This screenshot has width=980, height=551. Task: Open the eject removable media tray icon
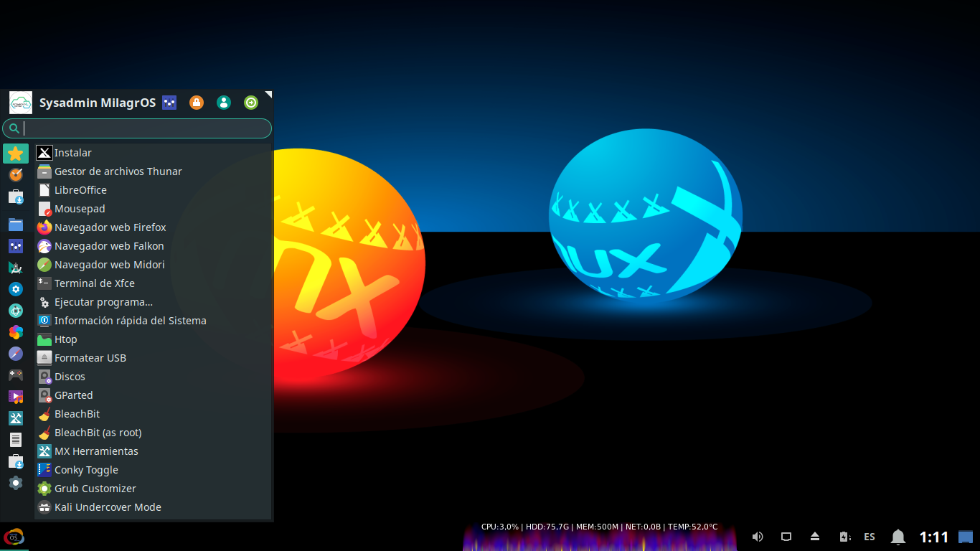click(x=815, y=537)
